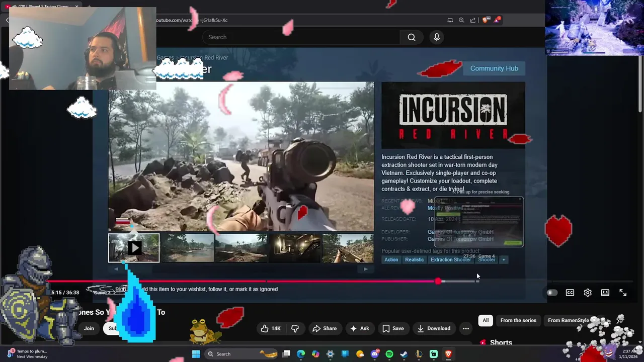Click the red video progress scrubber
This screenshot has height=362, width=644.
point(438,281)
